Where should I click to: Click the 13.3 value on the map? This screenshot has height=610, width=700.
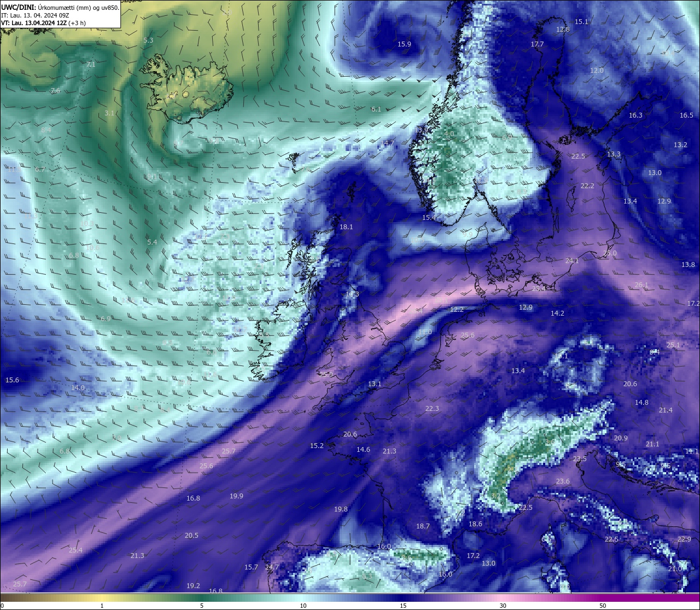pos(614,154)
